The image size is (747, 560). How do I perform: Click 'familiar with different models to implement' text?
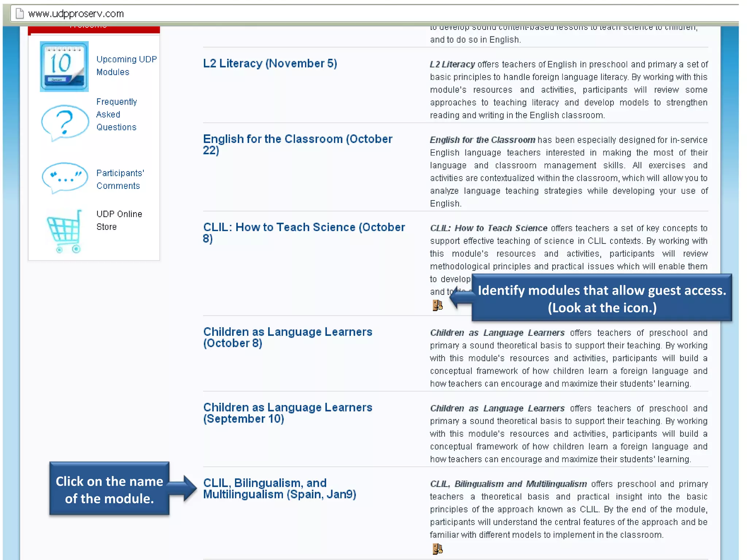[x=512, y=535]
